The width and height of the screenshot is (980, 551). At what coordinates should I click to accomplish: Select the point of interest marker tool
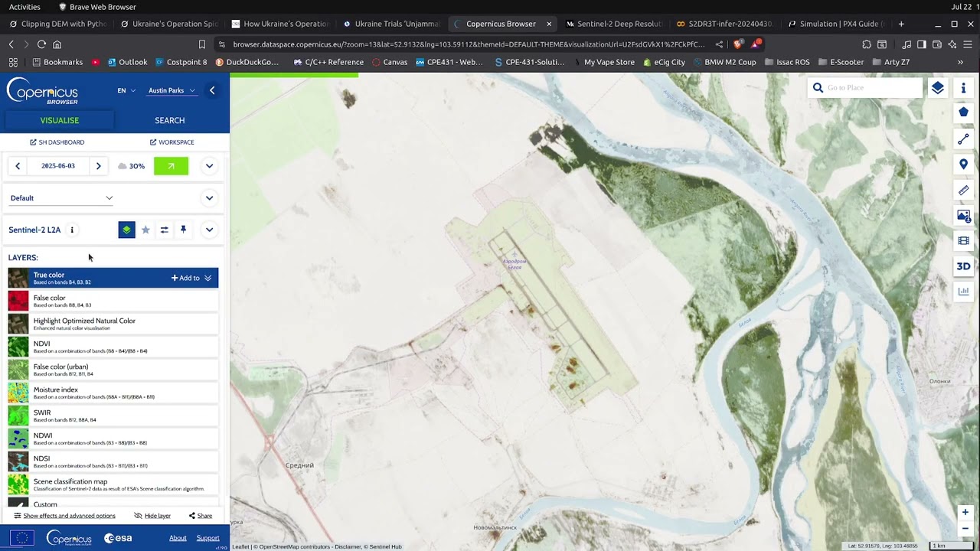pos(963,165)
